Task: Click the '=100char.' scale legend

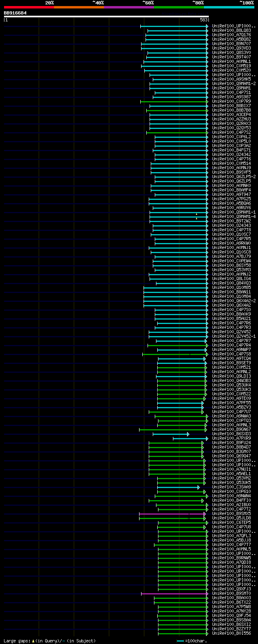Action: point(191,641)
